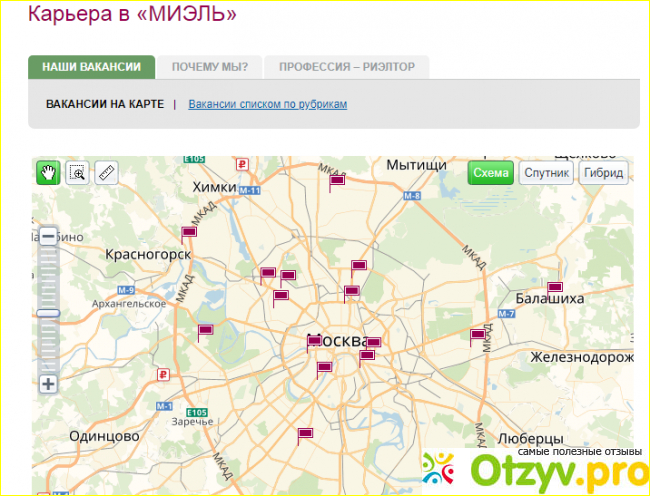Switch to the Почему мы? tab
Image resolution: width=650 pixels, height=496 pixels.
(209, 67)
